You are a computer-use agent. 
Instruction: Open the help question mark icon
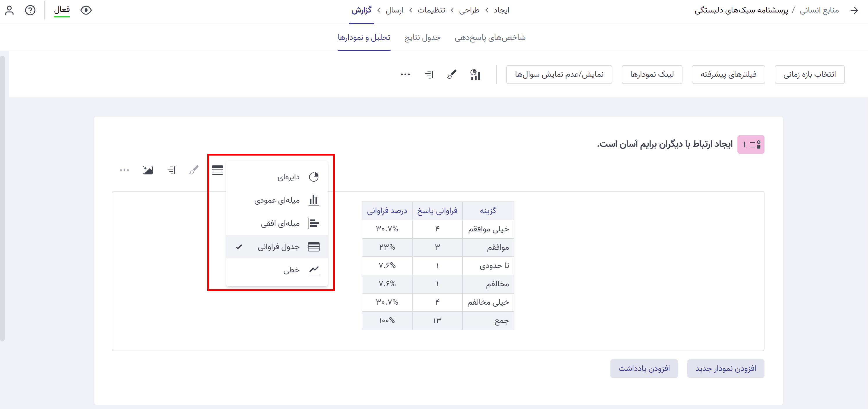point(30,10)
